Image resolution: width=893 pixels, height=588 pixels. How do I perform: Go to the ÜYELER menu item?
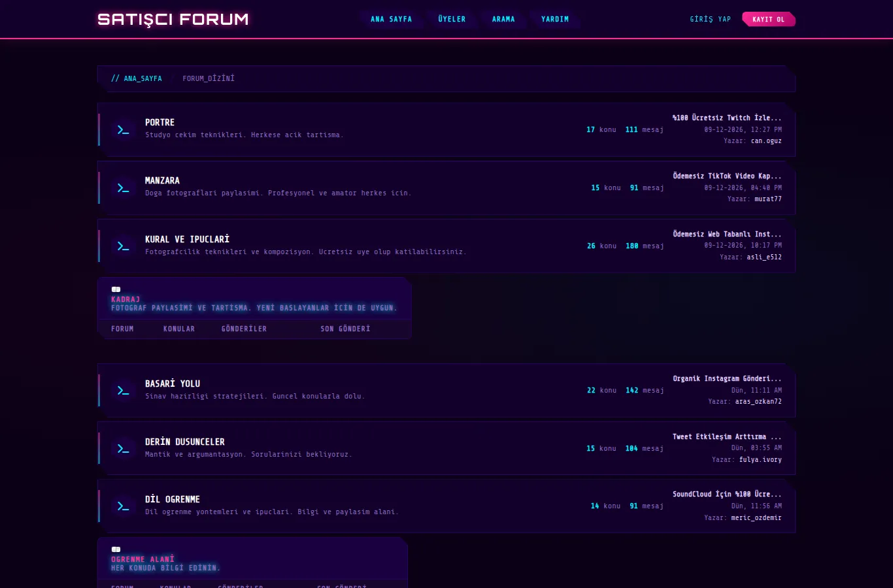coord(452,19)
